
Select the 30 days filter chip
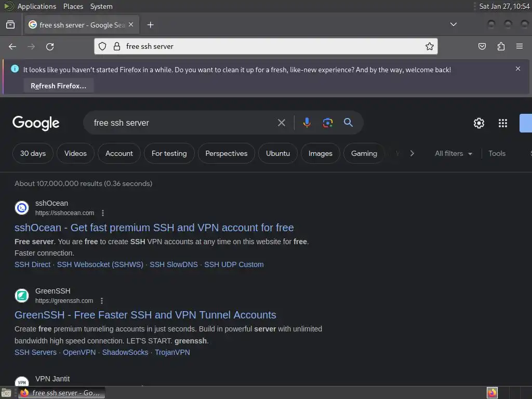pyautogui.click(x=33, y=153)
